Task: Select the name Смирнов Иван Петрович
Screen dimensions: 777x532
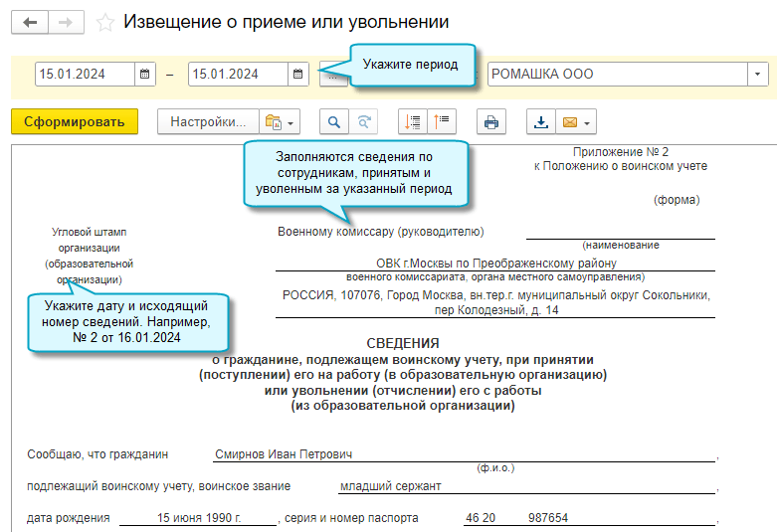Action: (284, 454)
